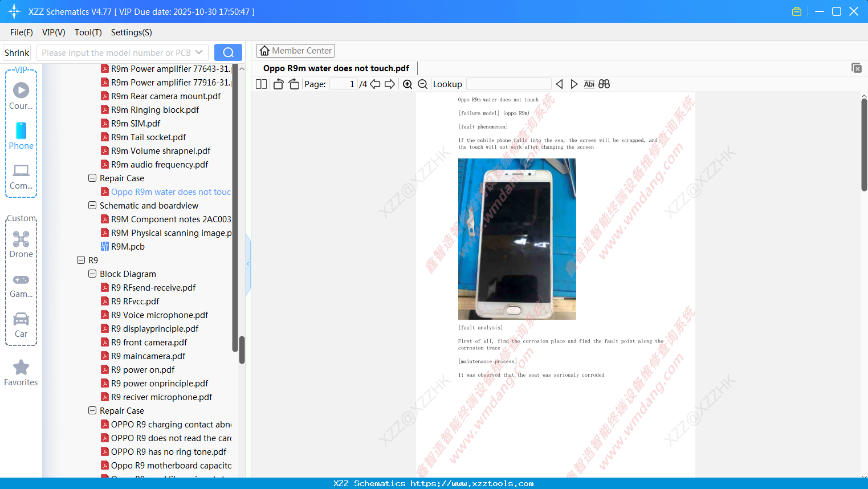Open R9 maincamera.pdf
The width and height of the screenshot is (868, 489).
pyautogui.click(x=143, y=356)
